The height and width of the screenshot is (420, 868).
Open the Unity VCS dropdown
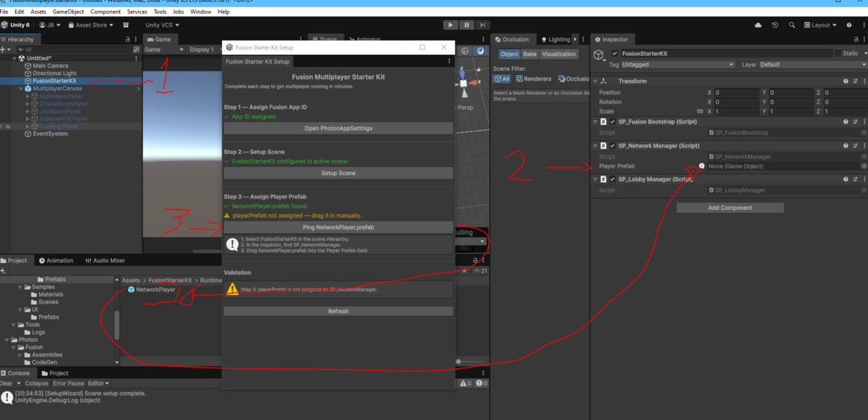[x=162, y=25]
